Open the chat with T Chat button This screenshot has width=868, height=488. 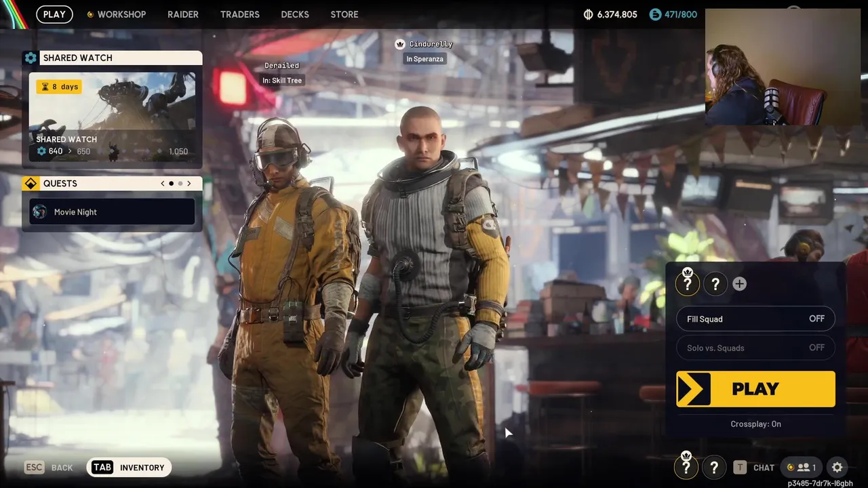[753, 468]
